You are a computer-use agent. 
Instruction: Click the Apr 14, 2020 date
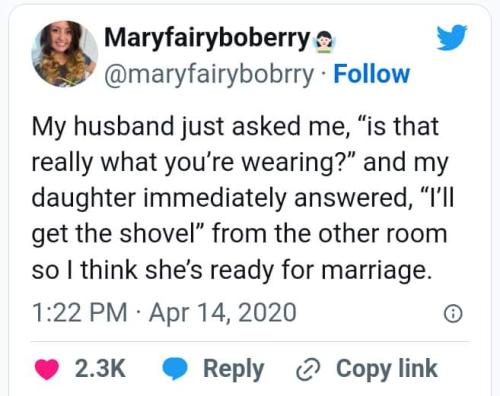pos(222,313)
